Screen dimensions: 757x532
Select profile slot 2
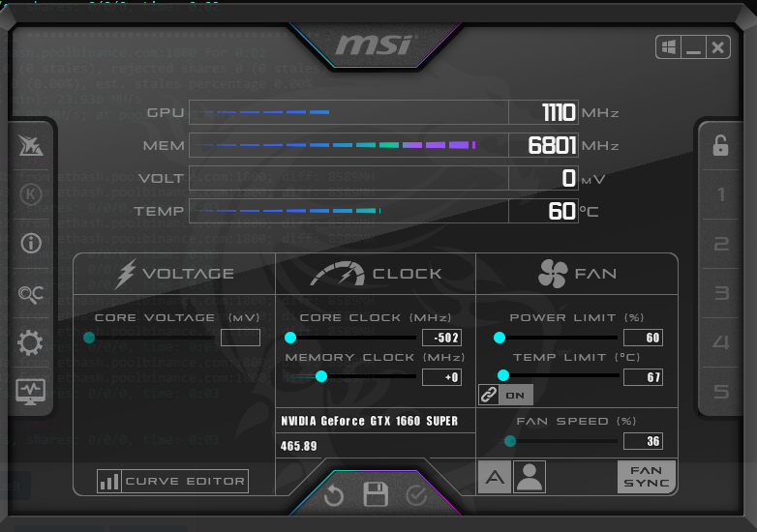click(x=721, y=244)
